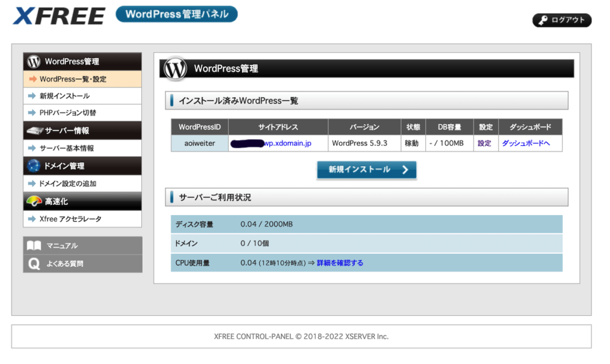Open 新規インストール in the sidebar menu
This screenshot has height=364, width=610.
pyautogui.click(x=82, y=96)
